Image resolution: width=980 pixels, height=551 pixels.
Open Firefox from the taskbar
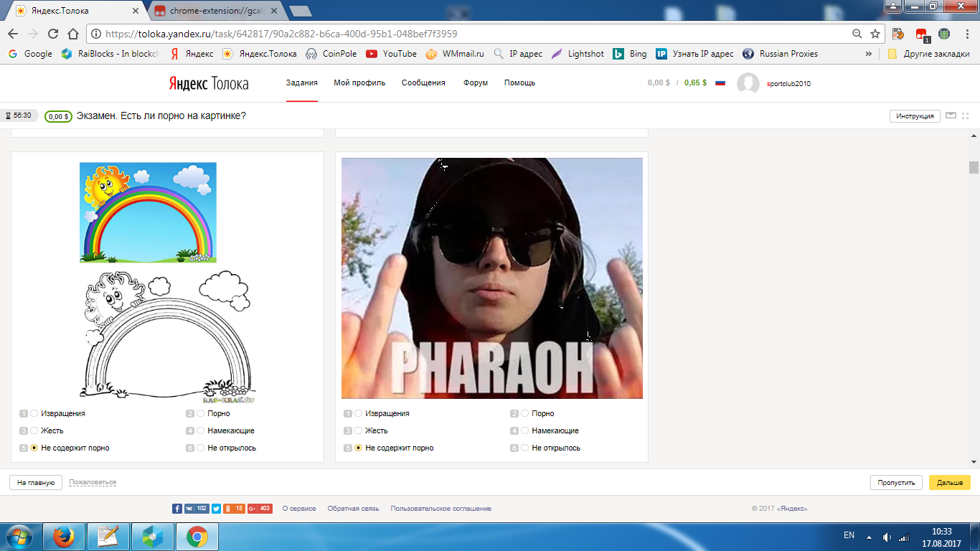coord(64,536)
